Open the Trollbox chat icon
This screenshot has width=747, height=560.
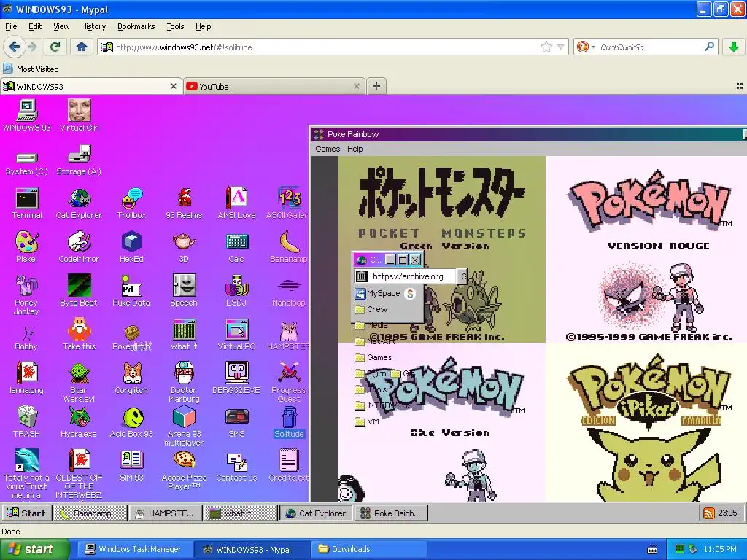pos(131,203)
